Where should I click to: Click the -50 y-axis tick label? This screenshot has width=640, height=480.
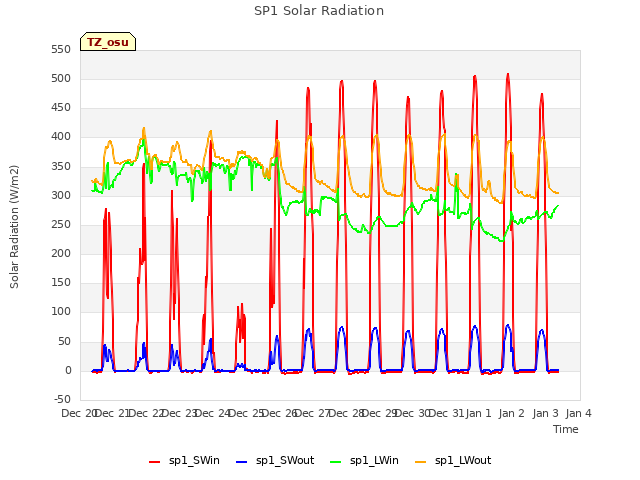[x=62, y=399]
